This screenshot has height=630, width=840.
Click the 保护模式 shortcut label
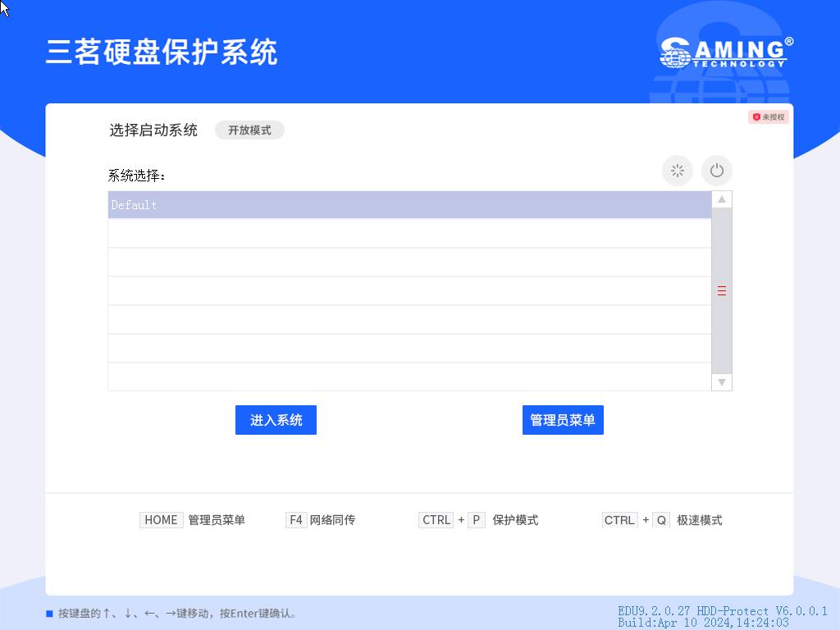tap(515, 520)
